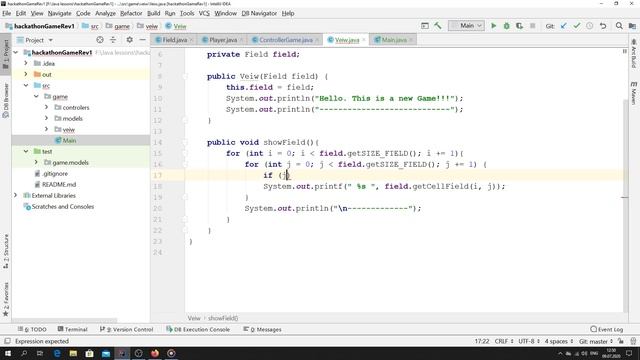The width and height of the screenshot is (640, 360).
Task: Open DB Execution Console
Action: coord(198,329)
